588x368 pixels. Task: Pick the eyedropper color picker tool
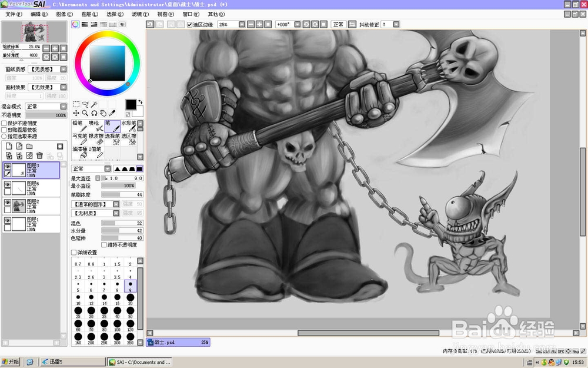[x=112, y=113]
